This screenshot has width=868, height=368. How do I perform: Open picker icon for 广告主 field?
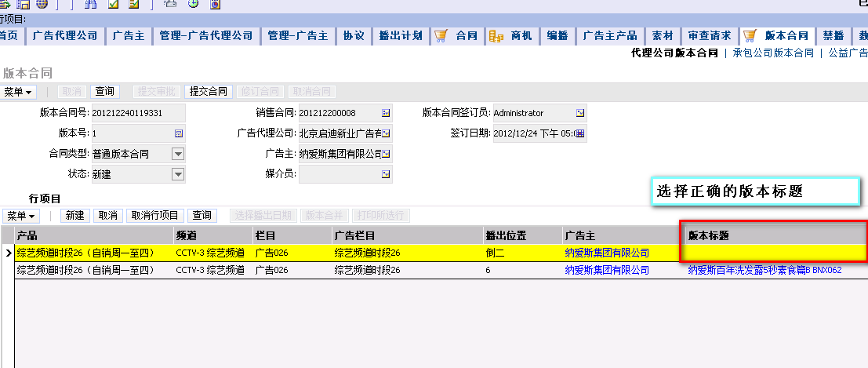[386, 154]
